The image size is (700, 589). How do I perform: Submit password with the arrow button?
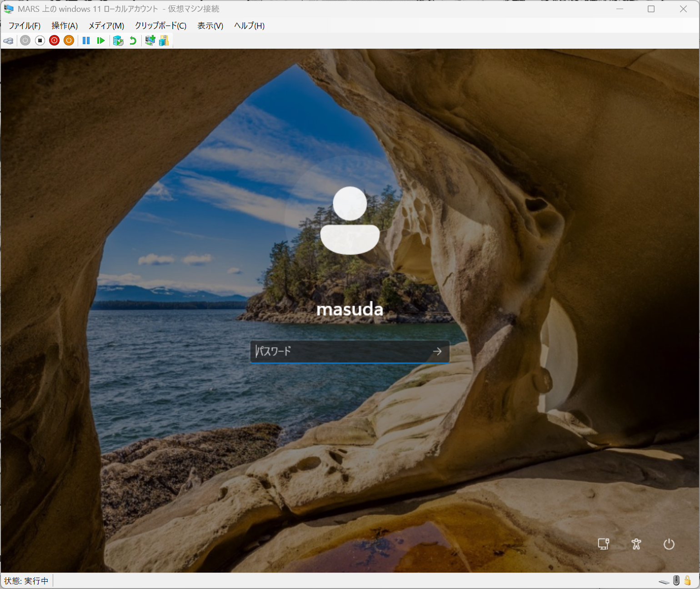[437, 352]
